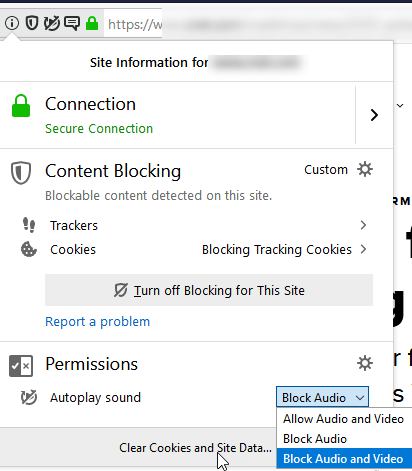This screenshot has height=471, width=412.
Task: Open Content Blocking settings gear
Action: coord(365,169)
